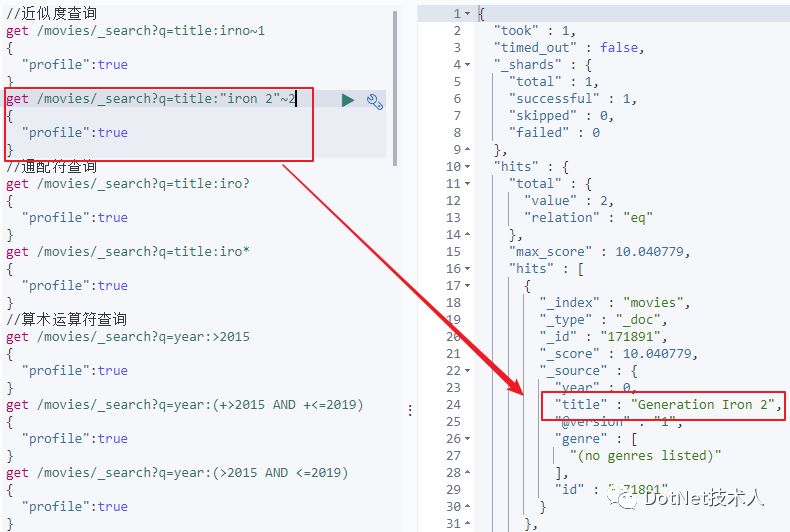Collapse the "_source" block at line 22
Screen dimensions: 790x532
(468, 371)
